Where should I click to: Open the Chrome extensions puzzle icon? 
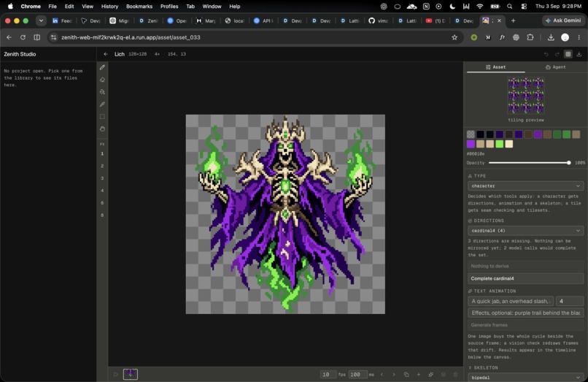[x=530, y=37]
